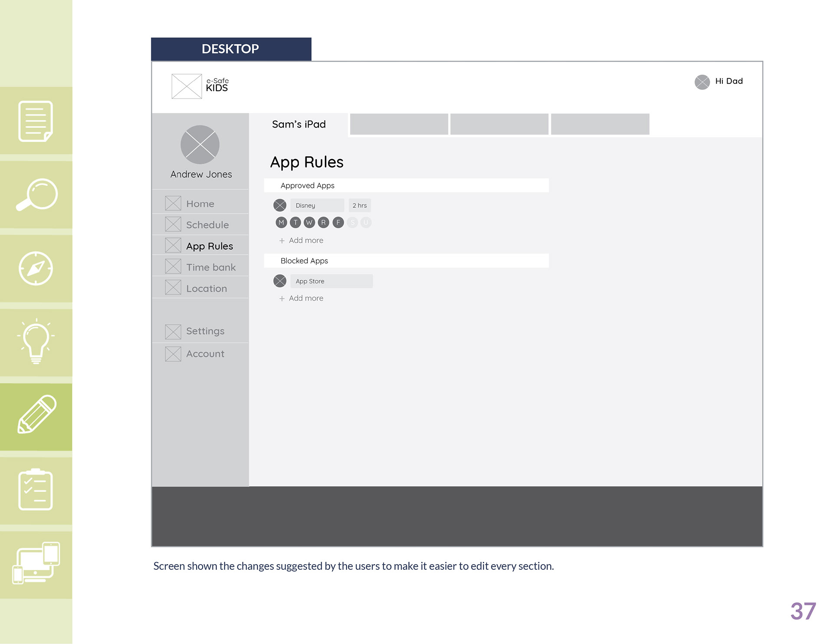Click the magnifying glass icon
833x644 pixels.
coord(36,195)
